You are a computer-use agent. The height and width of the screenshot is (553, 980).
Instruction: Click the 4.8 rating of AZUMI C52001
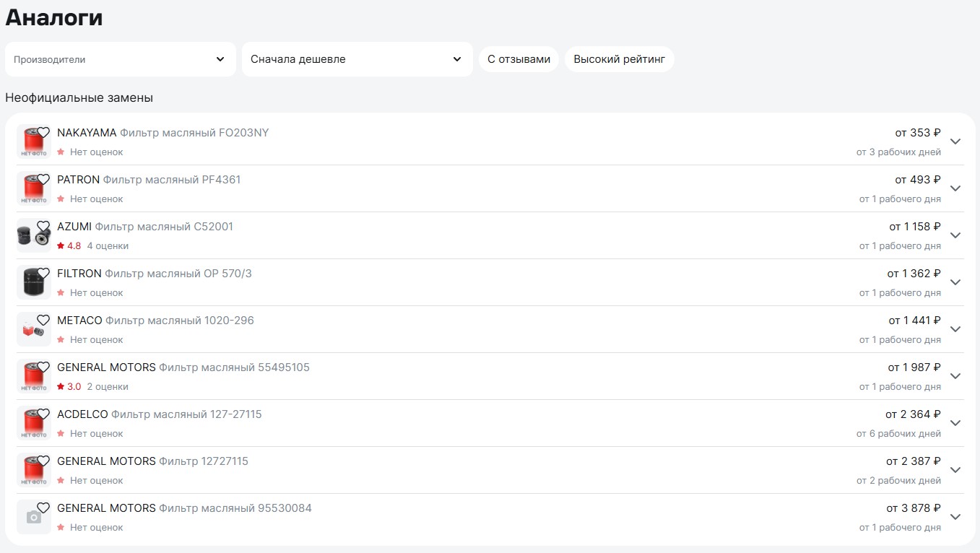click(69, 246)
